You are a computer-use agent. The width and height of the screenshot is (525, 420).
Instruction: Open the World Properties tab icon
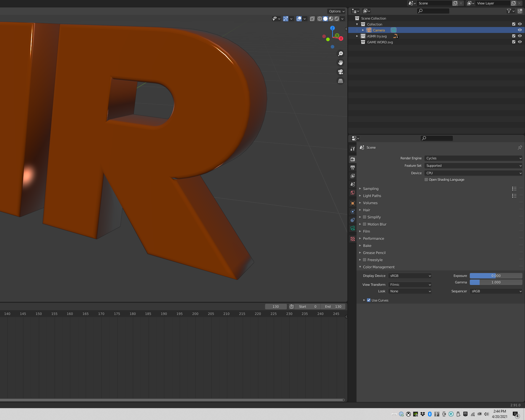click(x=353, y=193)
